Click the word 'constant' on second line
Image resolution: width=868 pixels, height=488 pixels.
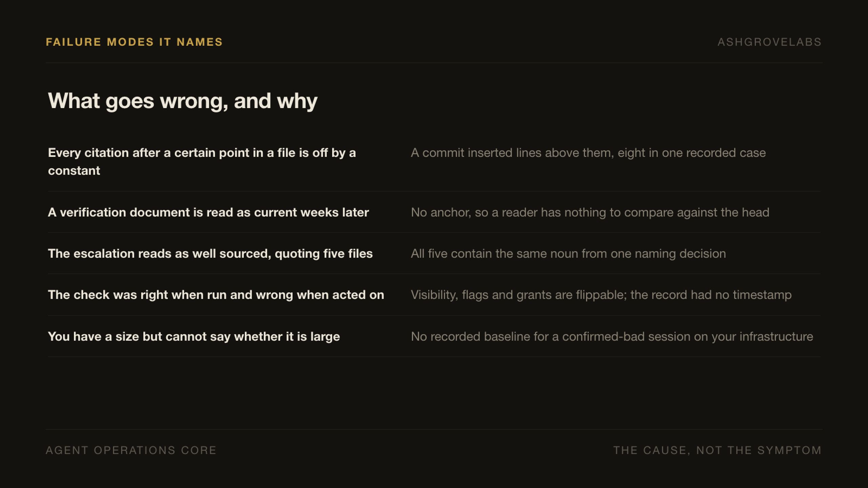[74, 171]
